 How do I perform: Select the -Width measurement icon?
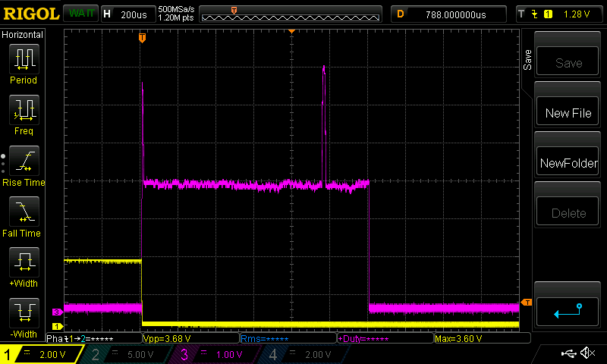[24, 315]
